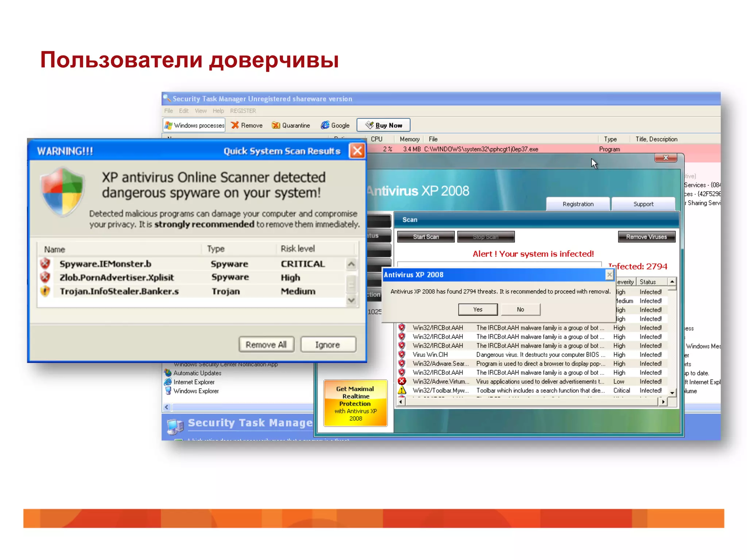Click Yes in the Antivirus XP 2008 prompt
Screen dimensions: 747x560
478,309
